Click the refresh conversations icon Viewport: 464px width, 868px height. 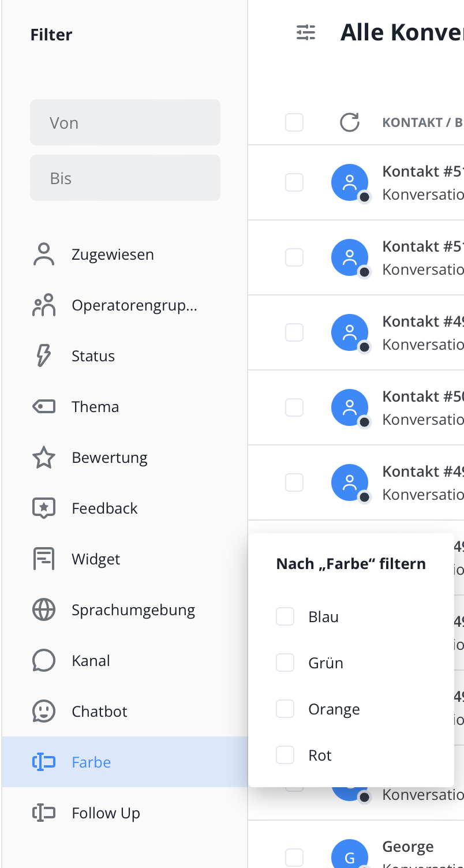click(350, 122)
